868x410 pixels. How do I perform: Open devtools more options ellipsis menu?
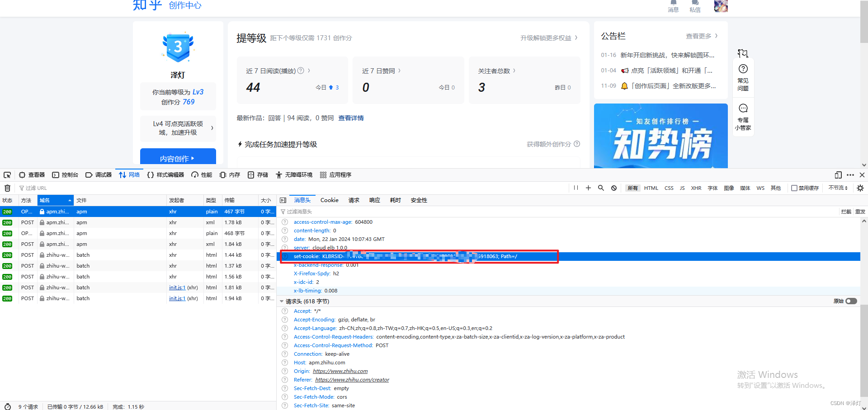point(850,175)
